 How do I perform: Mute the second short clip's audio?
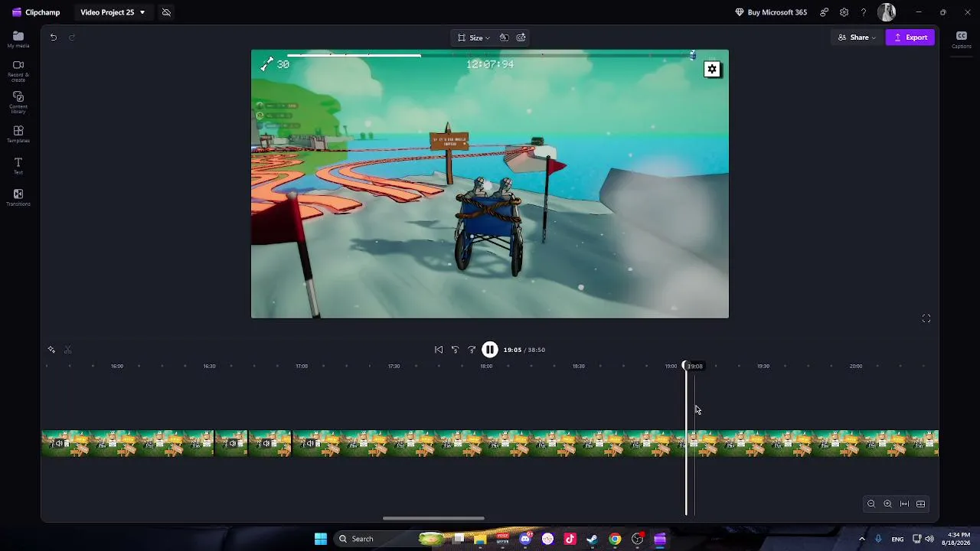[x=231, y=443]
